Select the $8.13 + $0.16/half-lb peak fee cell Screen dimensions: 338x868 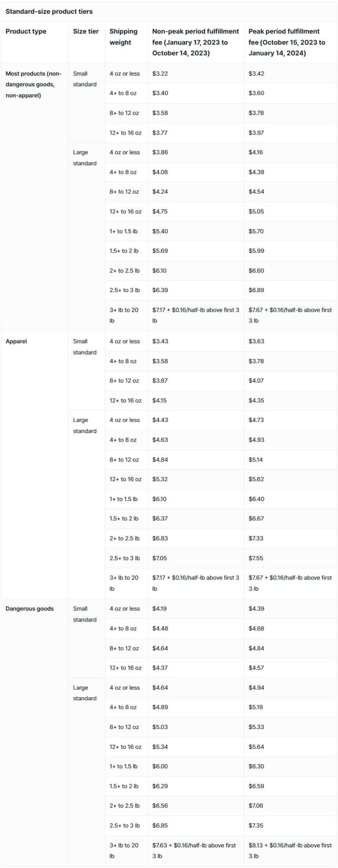(x=290, y=851)
